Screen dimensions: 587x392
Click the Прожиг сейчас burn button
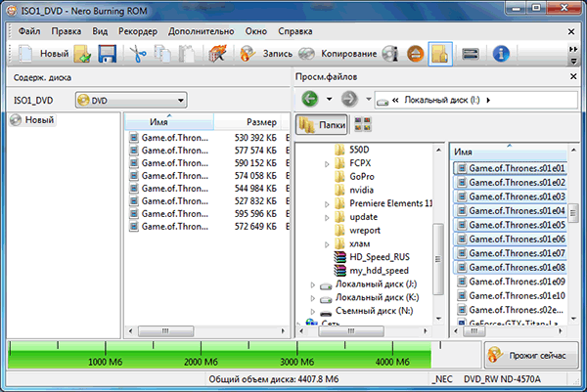click(531, 355)
